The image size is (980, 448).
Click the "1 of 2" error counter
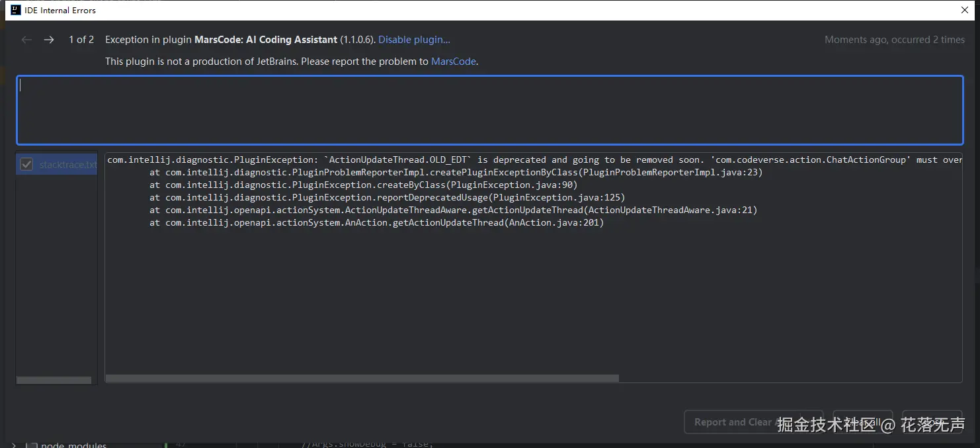[81, 40]
